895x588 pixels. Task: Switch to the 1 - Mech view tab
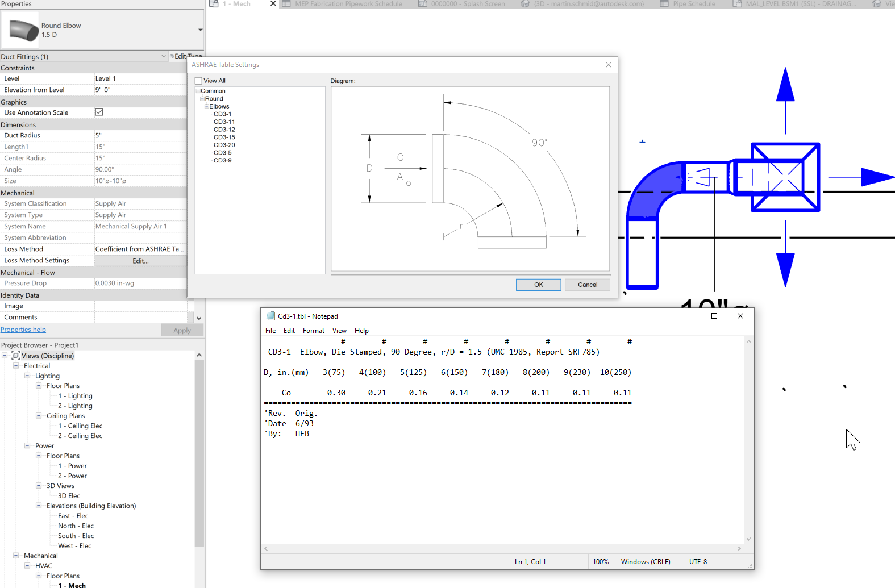[x=236, y=4]
